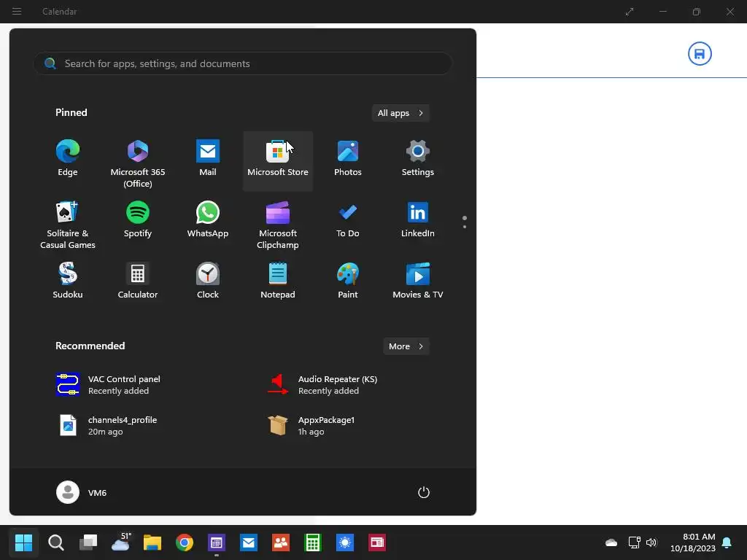Viewport: 747px width, 560px height.
Task: Launch the Clock app
Action: coord(208,281)
